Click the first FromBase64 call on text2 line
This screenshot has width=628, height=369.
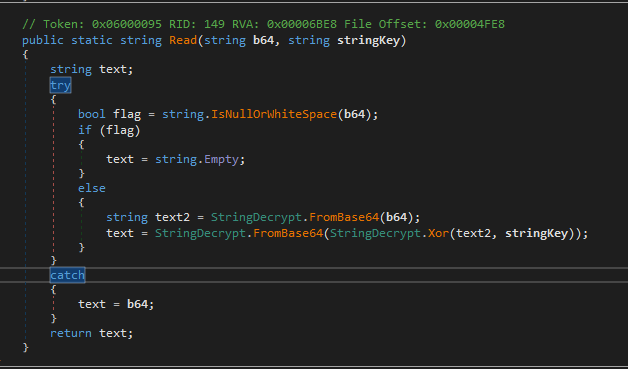coord(344,218)
